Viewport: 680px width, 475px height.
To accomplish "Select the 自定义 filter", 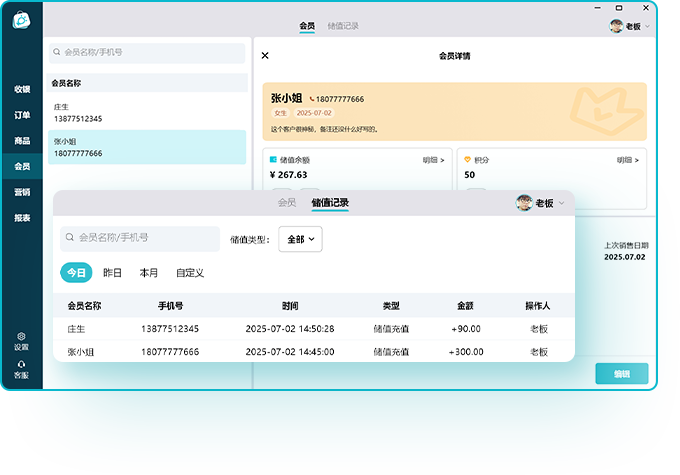I will [x=190, y=273].
